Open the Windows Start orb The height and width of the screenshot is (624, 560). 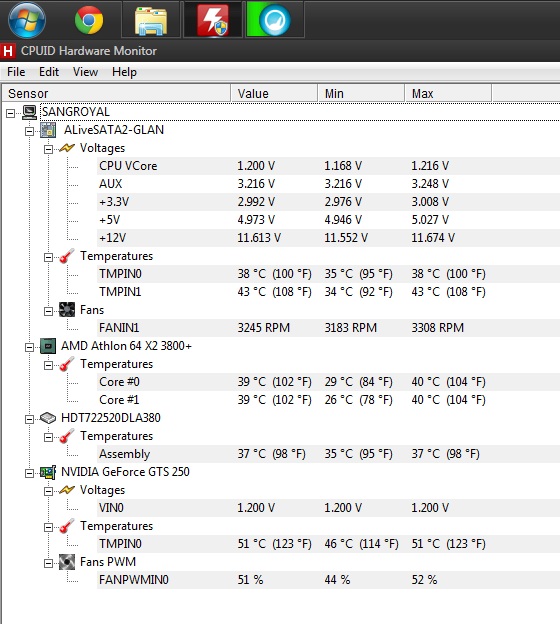[x=27, y=20]
